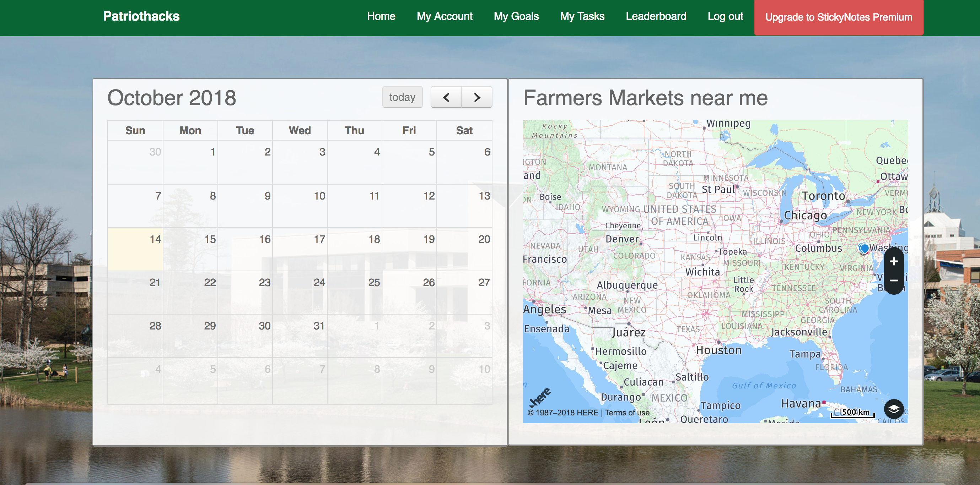Click the Log out link

tap(725, 16)
